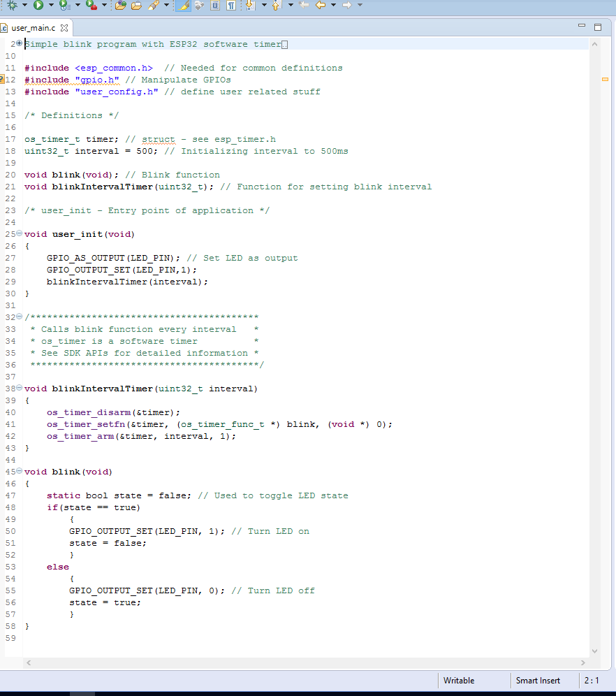Toggle show whitespace characters
616x696 pixels.
coord(231,6)
